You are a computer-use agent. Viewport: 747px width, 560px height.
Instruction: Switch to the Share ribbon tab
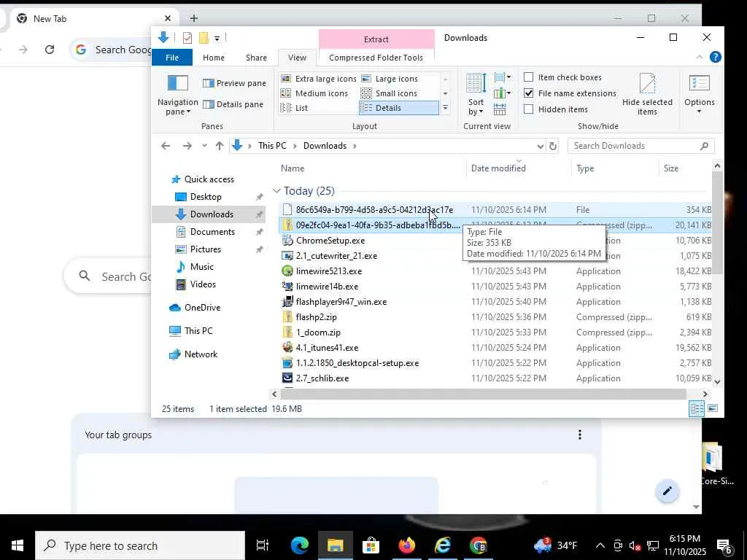coord(256,58)
